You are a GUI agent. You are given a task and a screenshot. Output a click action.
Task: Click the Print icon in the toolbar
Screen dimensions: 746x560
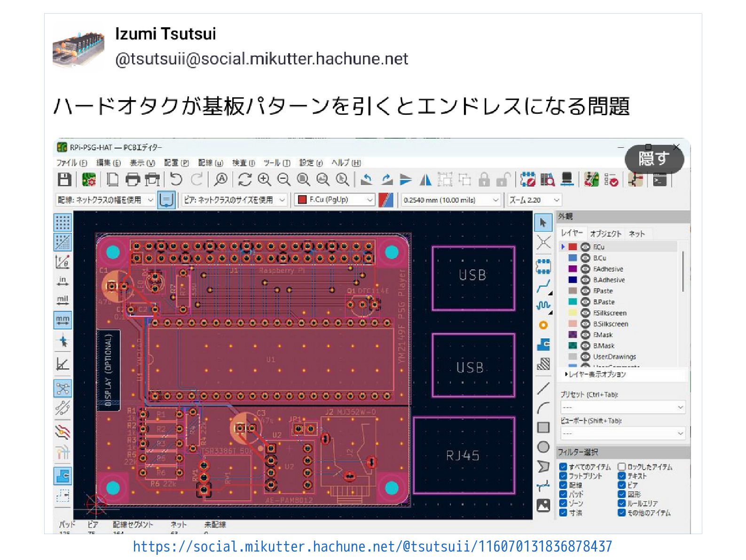[x=133, y=180]
